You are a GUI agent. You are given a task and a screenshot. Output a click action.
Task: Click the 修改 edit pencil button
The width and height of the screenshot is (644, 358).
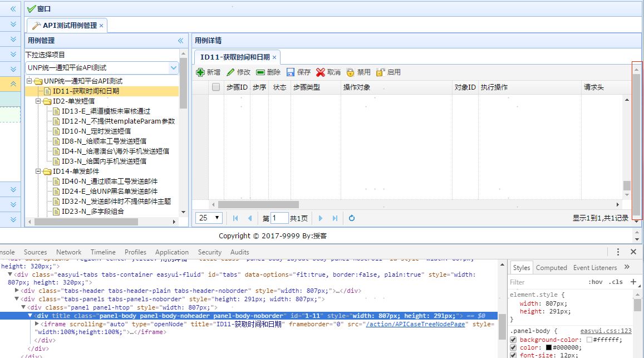coord(239,72)
